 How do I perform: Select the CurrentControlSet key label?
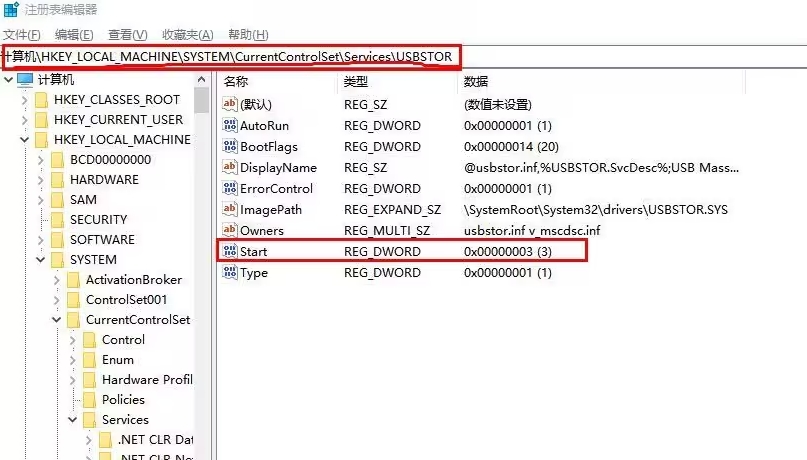tap(138, 320)
